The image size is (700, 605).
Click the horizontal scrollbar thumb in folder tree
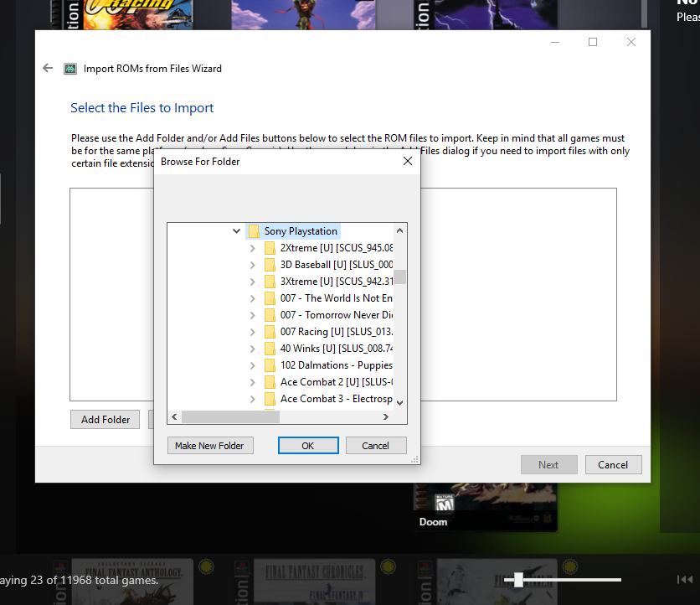click(230, 416)
